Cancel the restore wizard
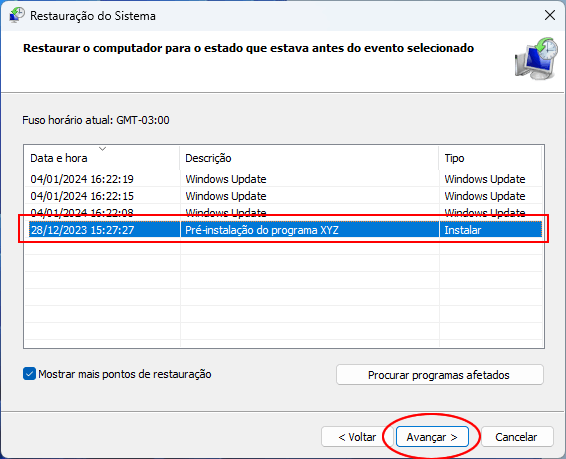The image size is (566, 459). 517,437
